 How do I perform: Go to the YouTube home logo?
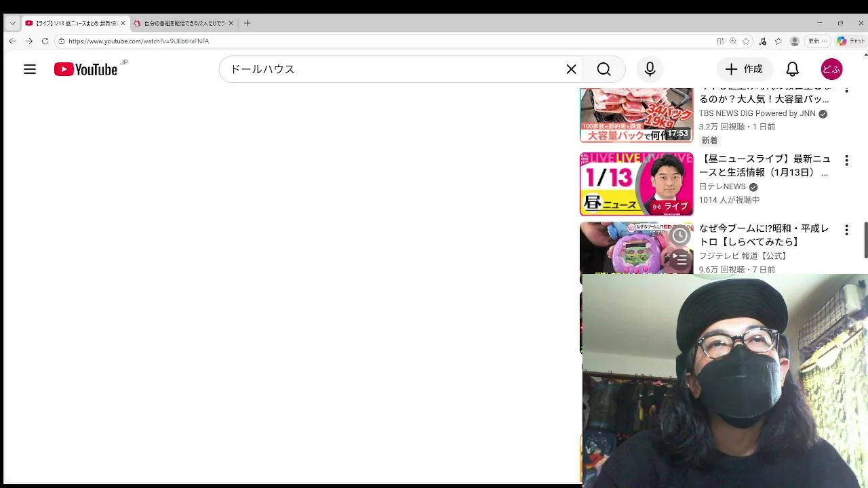point(86,69)
